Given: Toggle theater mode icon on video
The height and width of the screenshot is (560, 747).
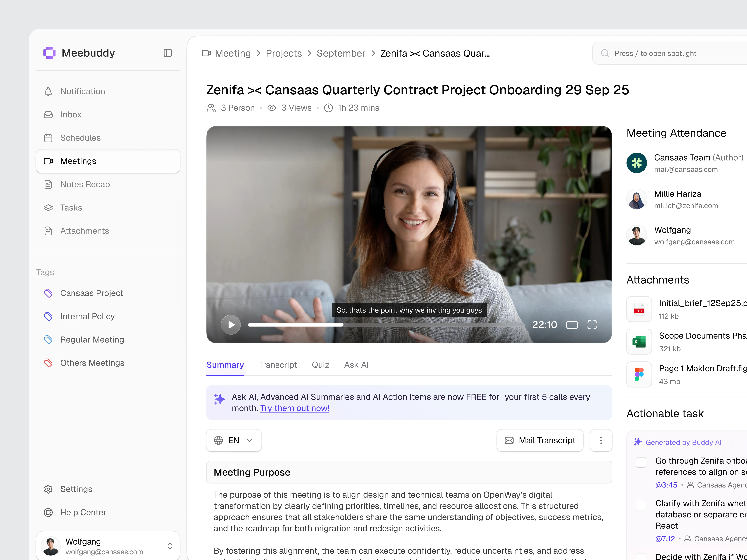Looking at the screenshot, I should 572,325.
